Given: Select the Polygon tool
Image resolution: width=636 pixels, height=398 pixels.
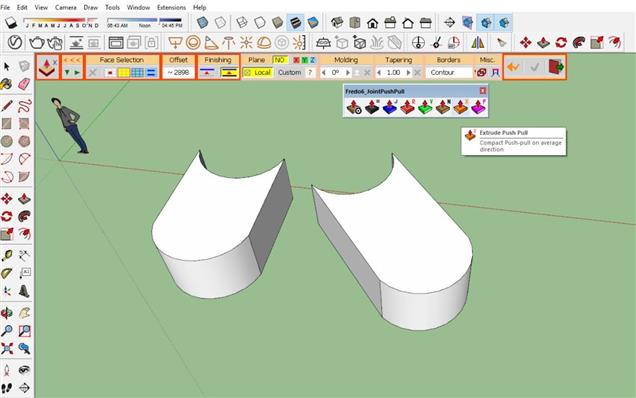Looking at the screenshot, I should point(24,141).
